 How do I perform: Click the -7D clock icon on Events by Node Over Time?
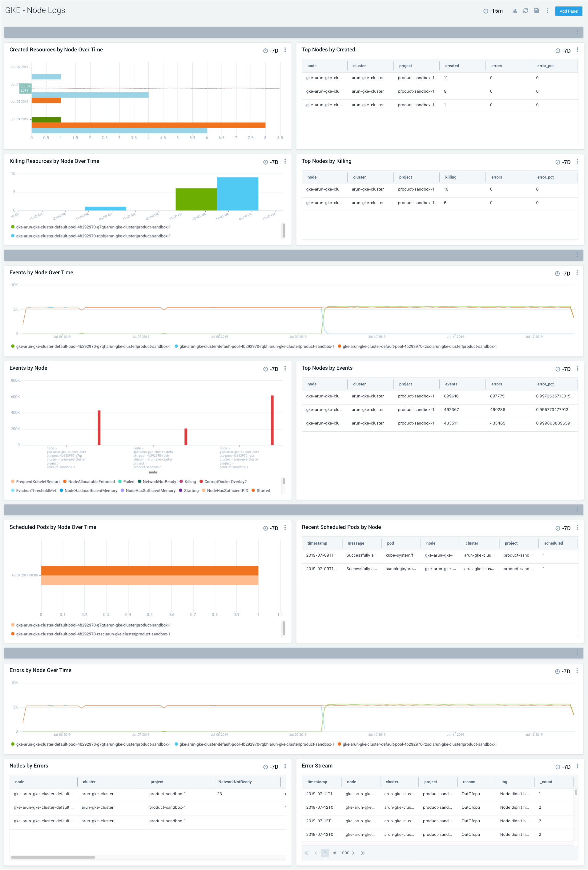pos(558,273)
